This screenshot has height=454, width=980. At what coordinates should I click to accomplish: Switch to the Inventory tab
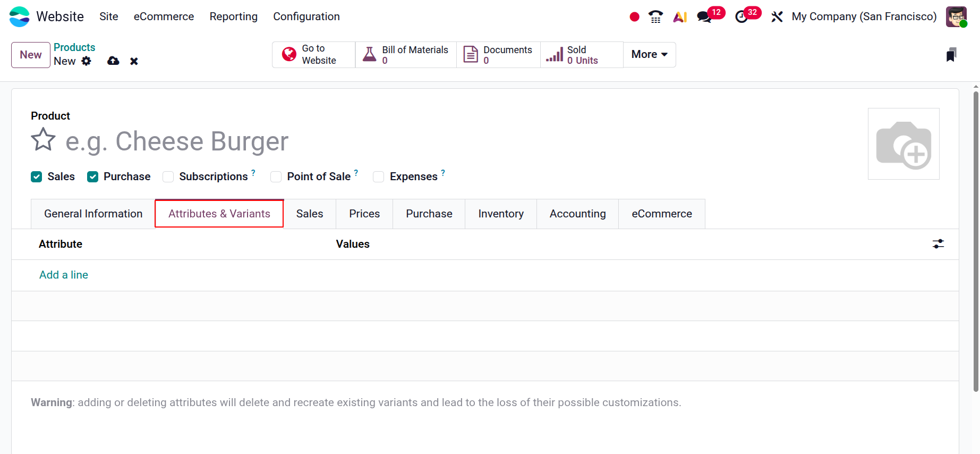click(500, 214)
